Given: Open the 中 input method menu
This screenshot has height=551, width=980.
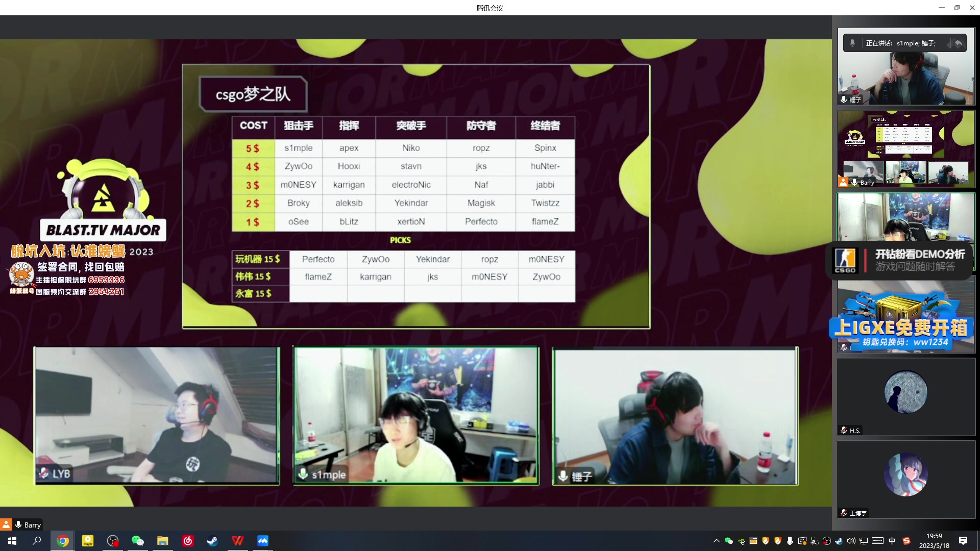Looking at the screenshot, I should tap(892, 541).
